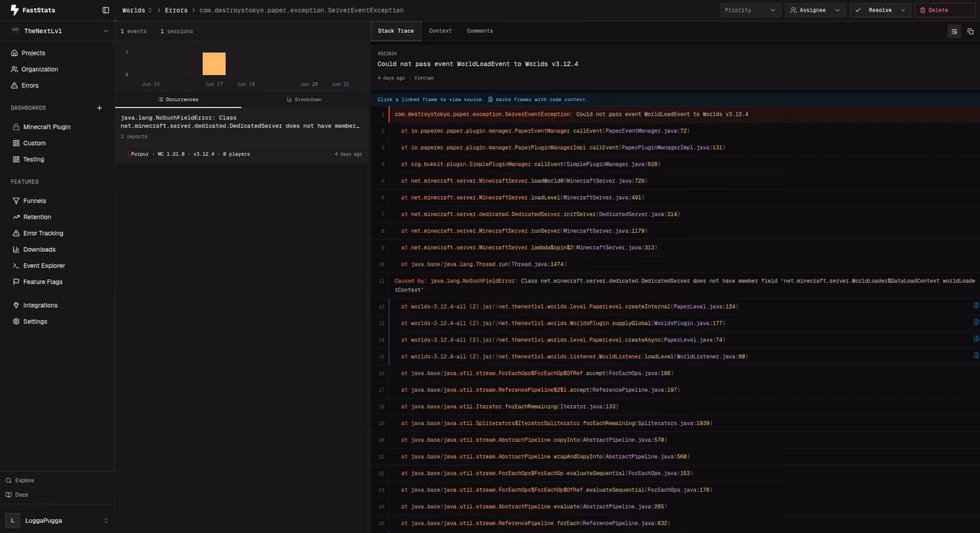Select the Purpur MC 1.21.8 occurrence row
Viewport: 980px width, 533px height.
pos(241,154)
